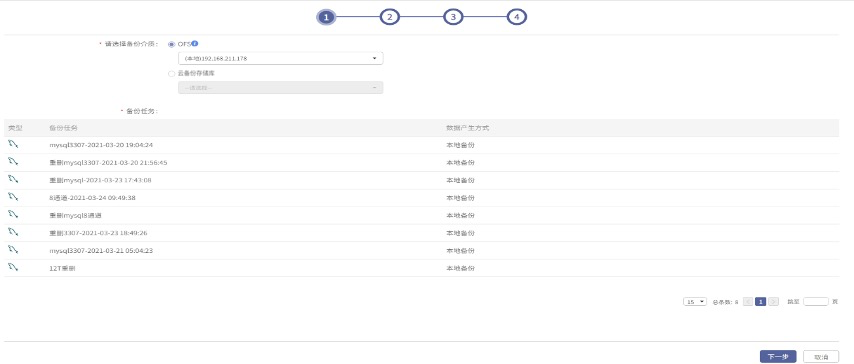
Task: Select the 云备份存储库 radio button
Action: pos(172,73)
